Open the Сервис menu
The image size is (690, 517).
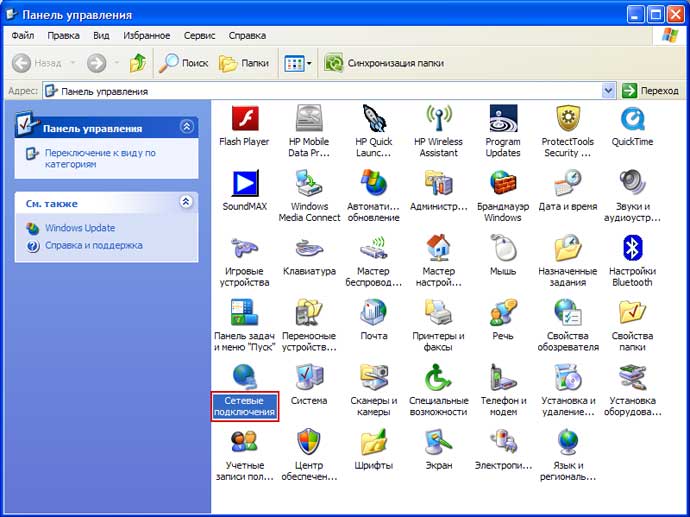point(199,36)
